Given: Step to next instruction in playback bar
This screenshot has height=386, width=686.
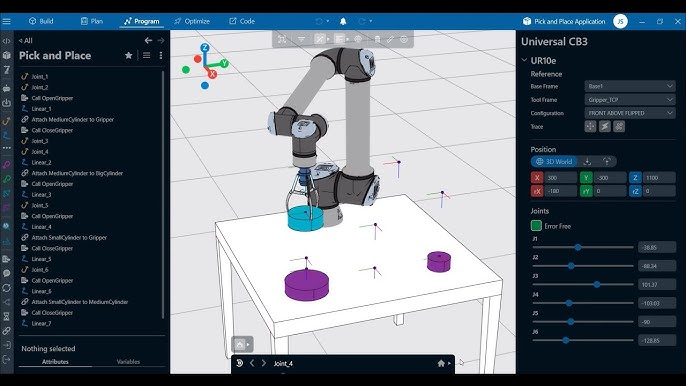Looking at the screenshot, I should [264, 363].
